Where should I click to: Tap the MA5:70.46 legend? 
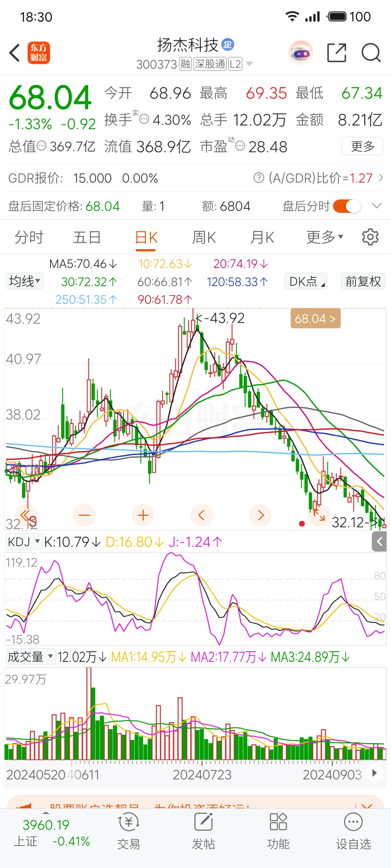(x=83, y=264)
